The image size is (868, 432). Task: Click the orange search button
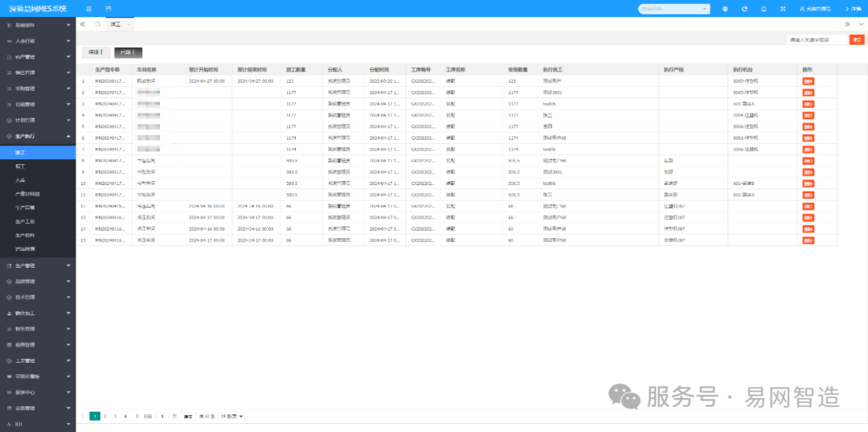tap(857, 39)
